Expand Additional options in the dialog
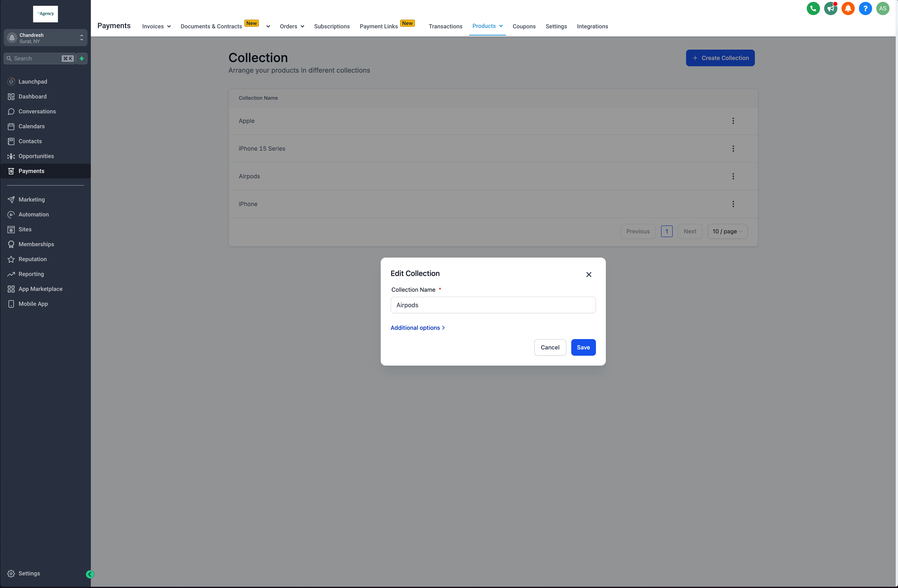The width and height of the screenshot is (898, 588). (417, 328)
